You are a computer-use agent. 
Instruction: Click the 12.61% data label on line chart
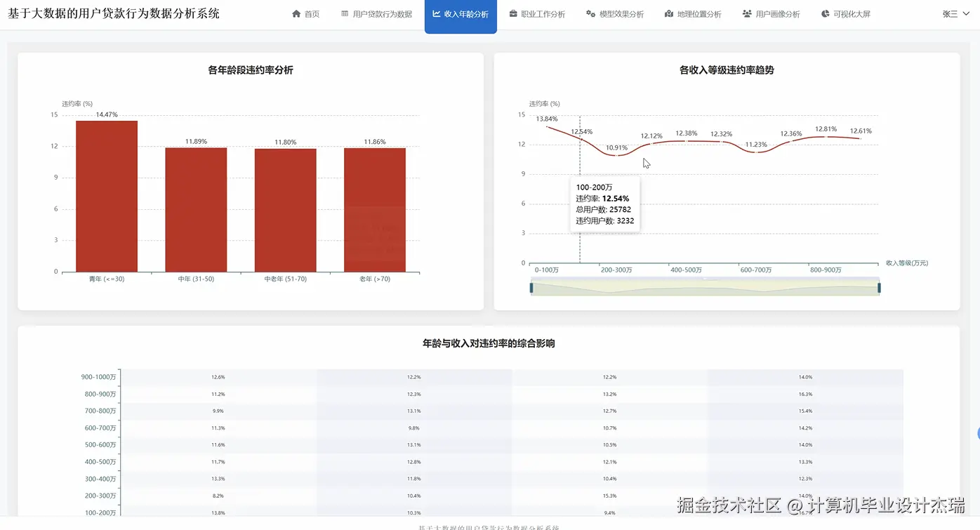click(861, 131)
